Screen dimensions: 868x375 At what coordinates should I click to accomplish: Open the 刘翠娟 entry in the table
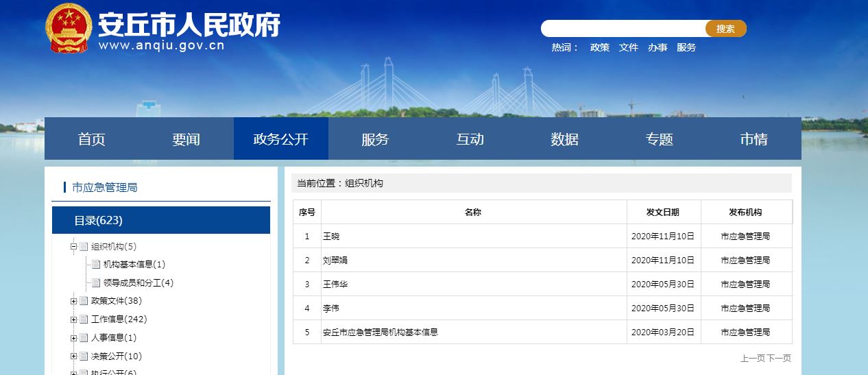(335, 261)
